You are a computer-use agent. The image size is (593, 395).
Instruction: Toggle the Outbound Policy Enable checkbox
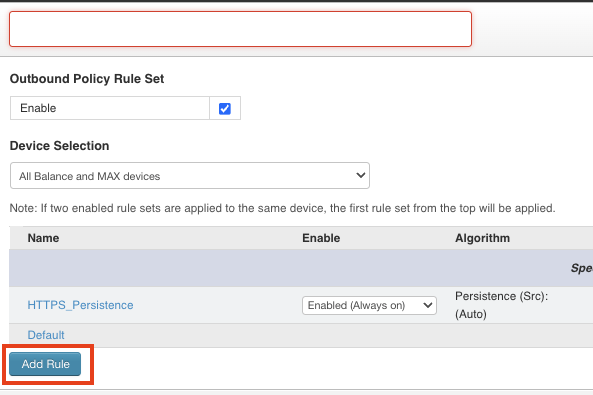point(225,109)
